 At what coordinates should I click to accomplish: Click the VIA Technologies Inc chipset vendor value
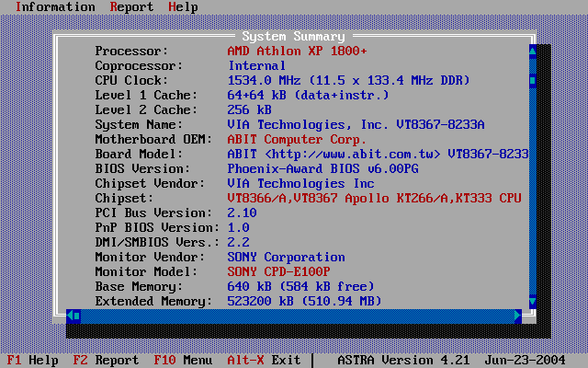point(300,183)
